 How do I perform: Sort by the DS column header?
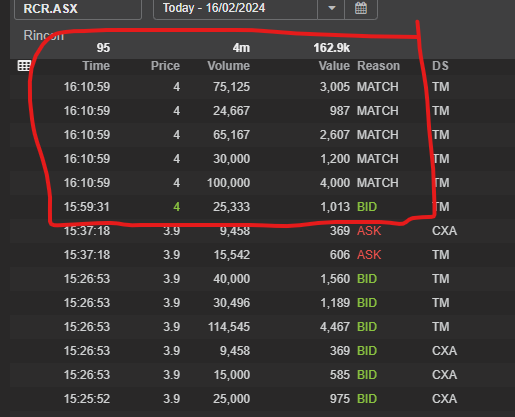440,66
